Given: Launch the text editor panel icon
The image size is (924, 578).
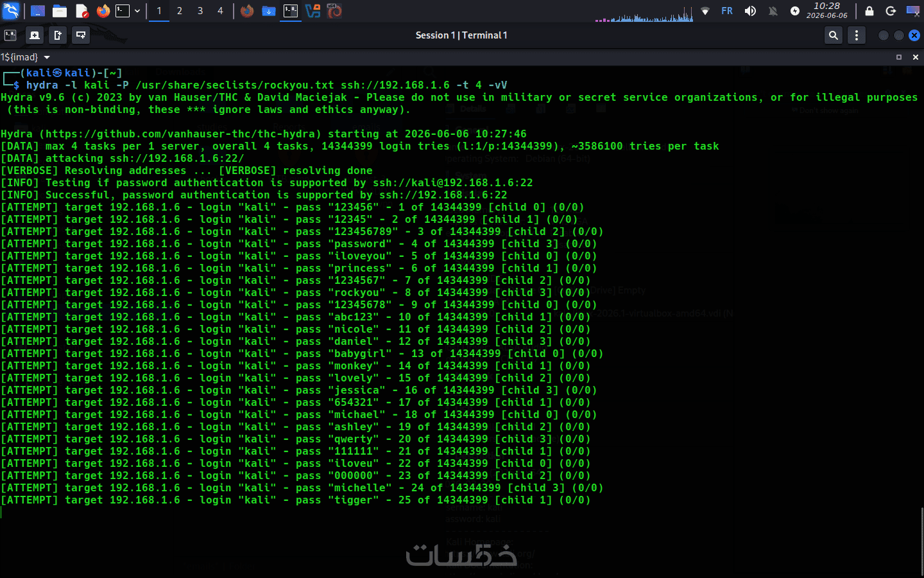Looking at the screenshot, I should coord(81,11).
